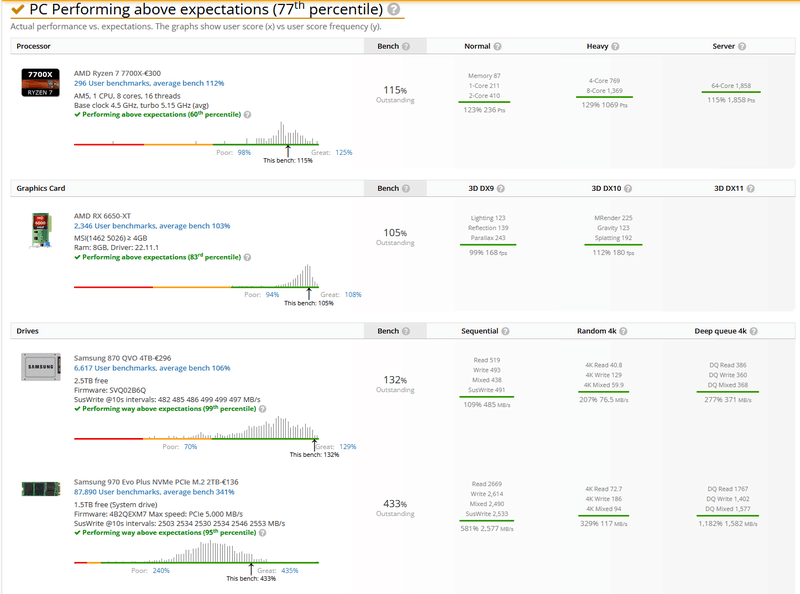800x594 pixels.
Task: Open 87,890 User benchmarks, average bench 341% link
Action: pos(154,492)
